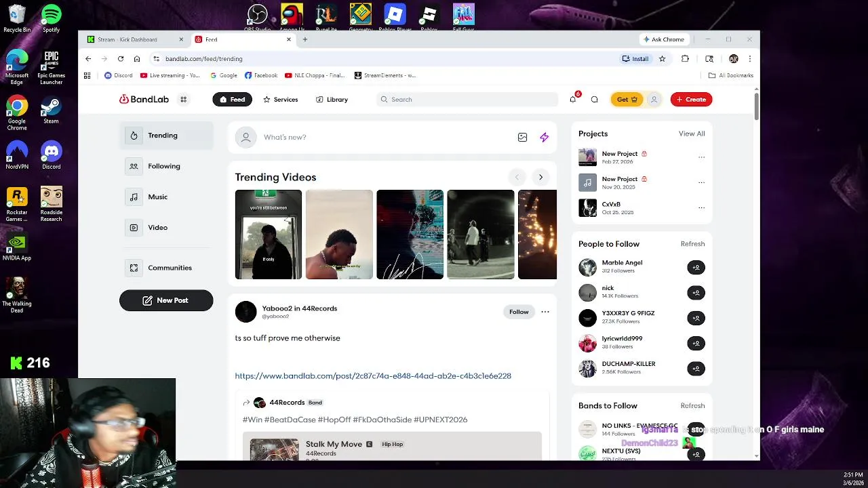Image resolution: width=868 pixels, height=488 pixels.
Task: Open the Stalk My Move track card
Action: 392,447
